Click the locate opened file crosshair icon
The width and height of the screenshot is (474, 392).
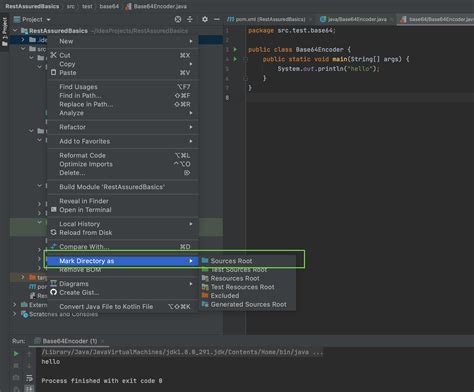[178, 19]
